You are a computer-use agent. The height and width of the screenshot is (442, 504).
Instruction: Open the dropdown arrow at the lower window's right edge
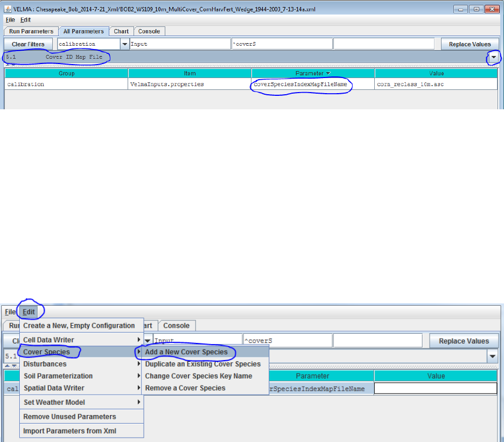coord(493,356)
